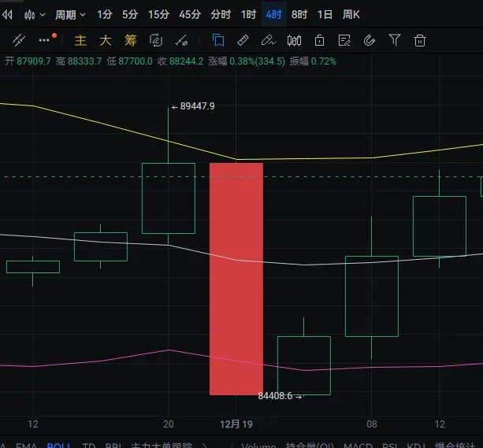Click the blue bookmark layers icon
The image size is (483, 448).
pos(218,40)
